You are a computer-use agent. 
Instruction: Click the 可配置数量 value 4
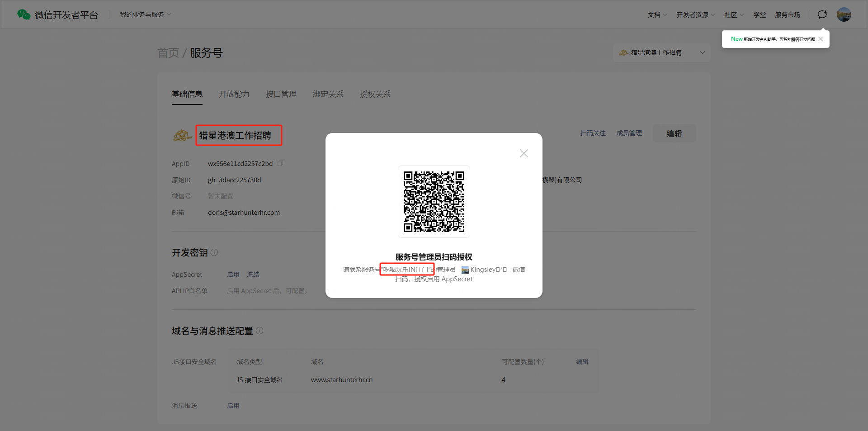click(504, 380)
